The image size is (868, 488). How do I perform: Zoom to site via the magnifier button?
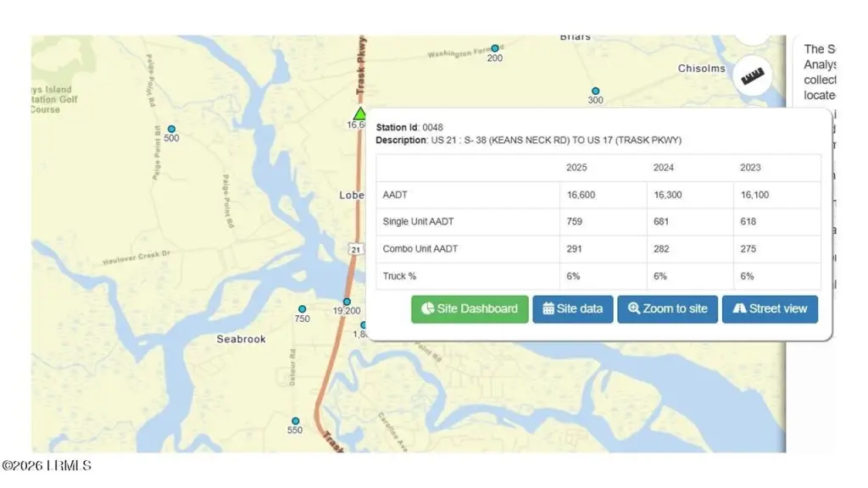tap(667, 308)
